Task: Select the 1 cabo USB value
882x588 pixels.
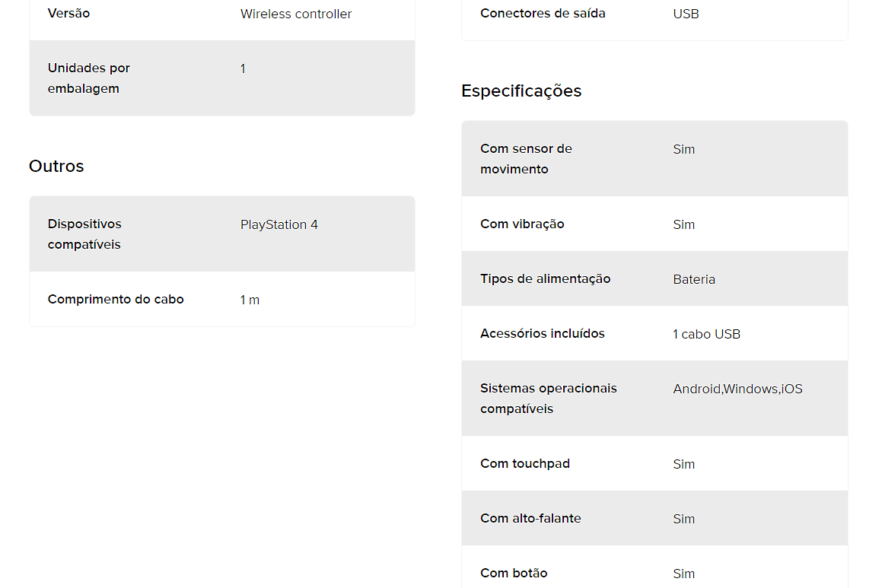Action: tap(706, 335)
